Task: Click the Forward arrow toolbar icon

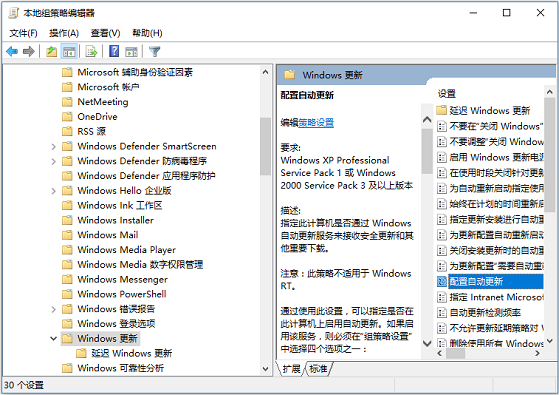Action: [x=29, y=52]
